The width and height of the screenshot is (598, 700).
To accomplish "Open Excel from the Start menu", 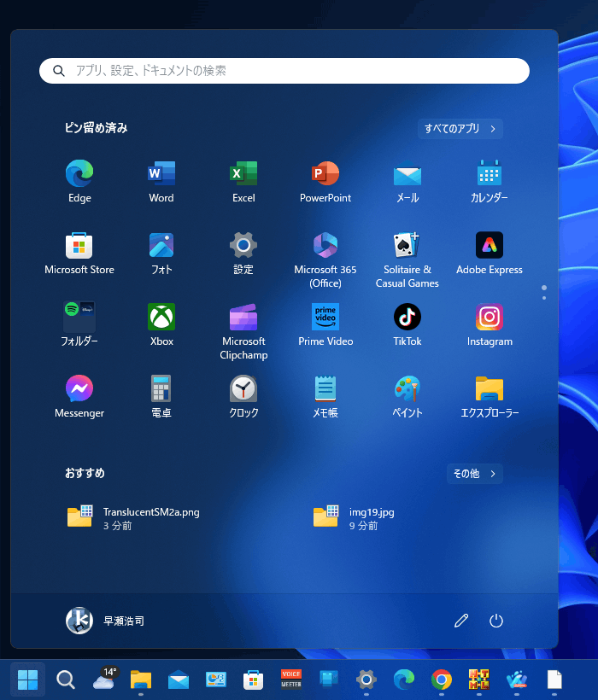I will [243, 181].
